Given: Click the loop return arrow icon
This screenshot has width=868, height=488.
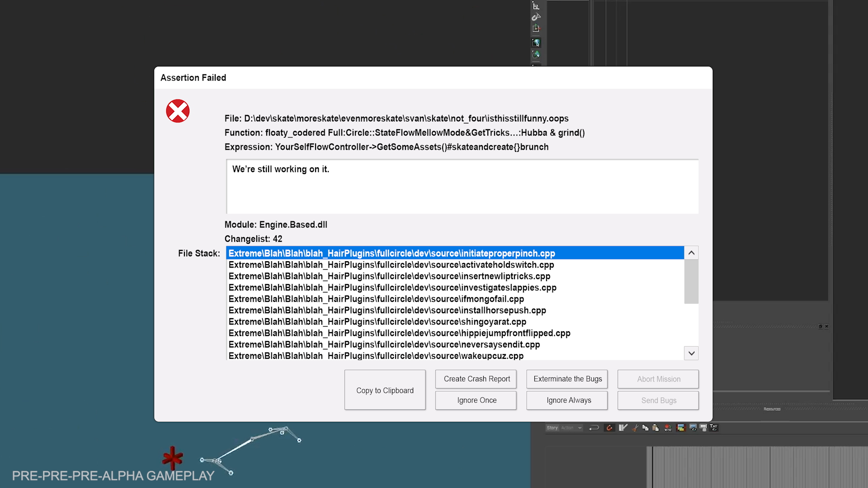Looking at the screenshot, I should point(594,428).
